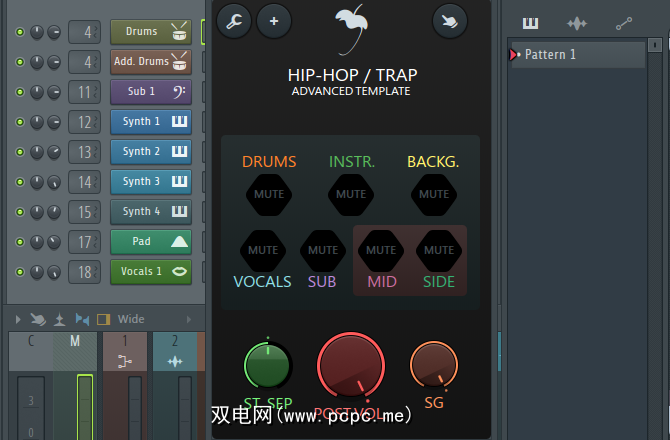The height and width of the screenshot is (440, 670).
Task: Click the plus button in template panel
Action: tap(274, 21)
